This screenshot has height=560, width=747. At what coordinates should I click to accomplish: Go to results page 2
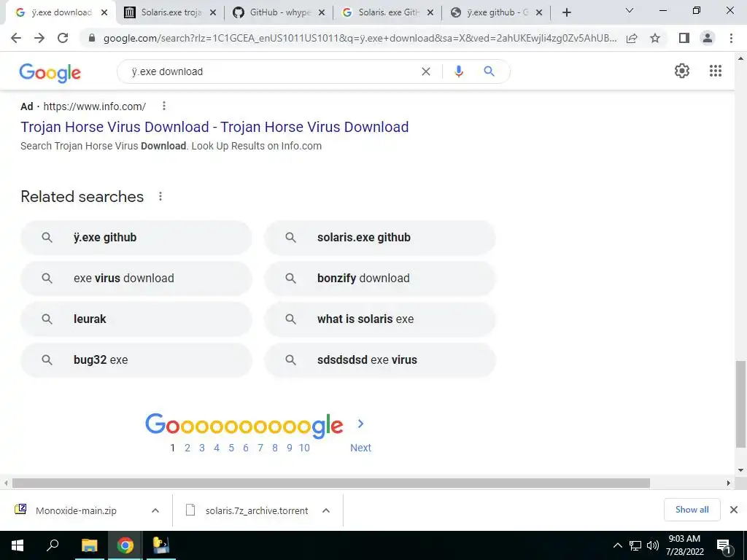point(187,448)
